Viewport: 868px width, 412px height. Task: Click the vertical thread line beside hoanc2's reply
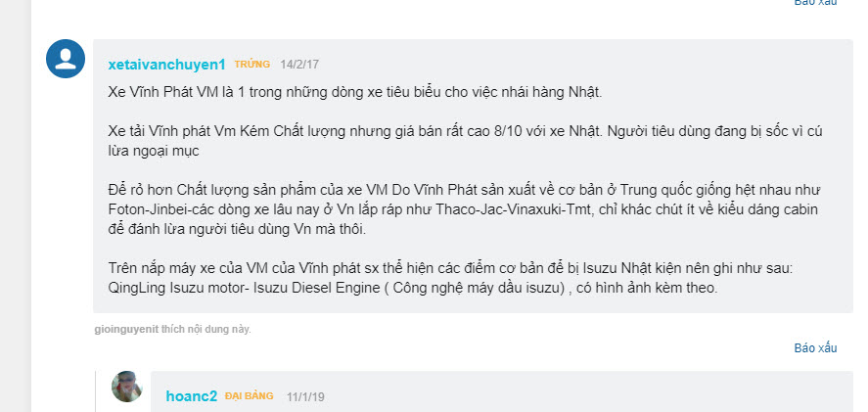tap(96, 391)
